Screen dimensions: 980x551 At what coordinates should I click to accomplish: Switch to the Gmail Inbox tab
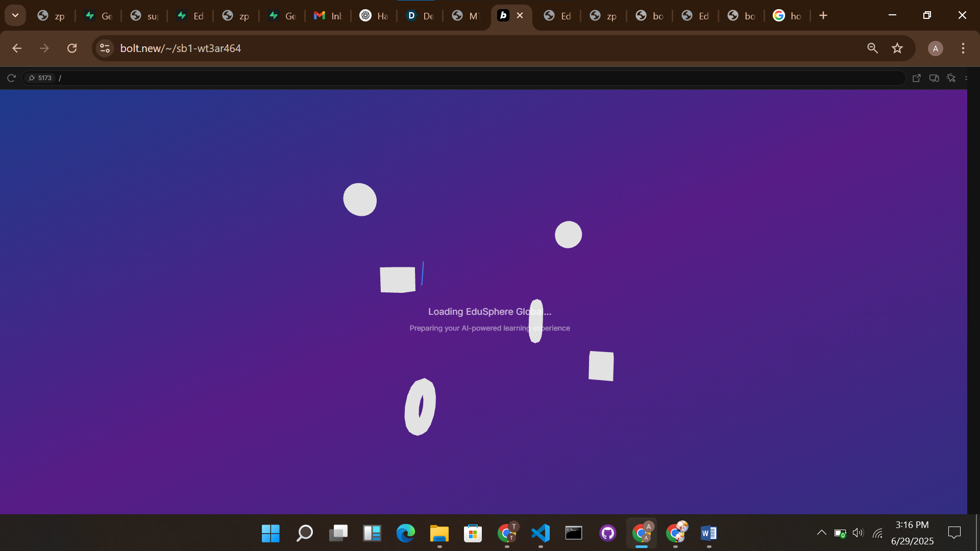click(327, 16)
